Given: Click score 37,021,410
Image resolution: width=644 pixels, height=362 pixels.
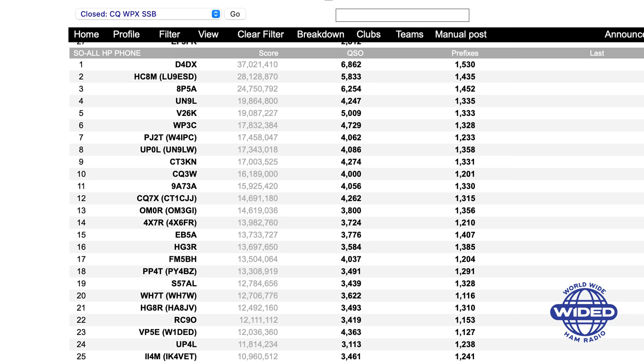Looking at the screenshot, I should [x=257, y=64].
